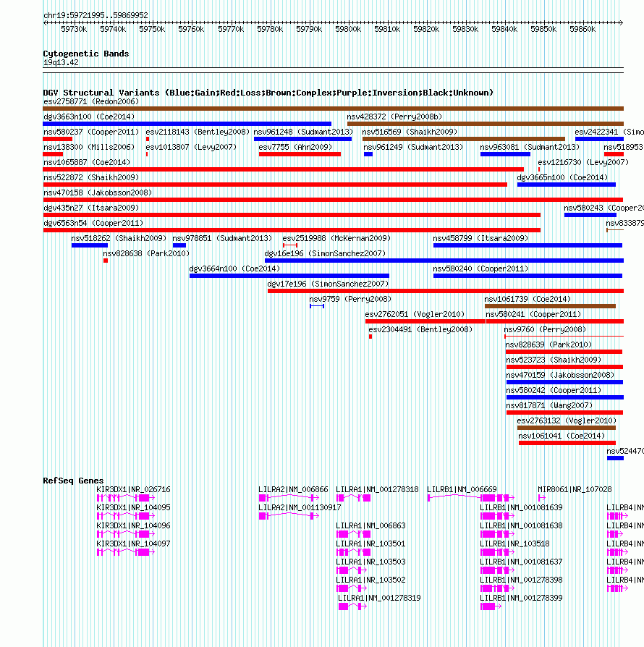Click the nsv470158 (Jakobsson2008) label

click(x=98, y=193)
